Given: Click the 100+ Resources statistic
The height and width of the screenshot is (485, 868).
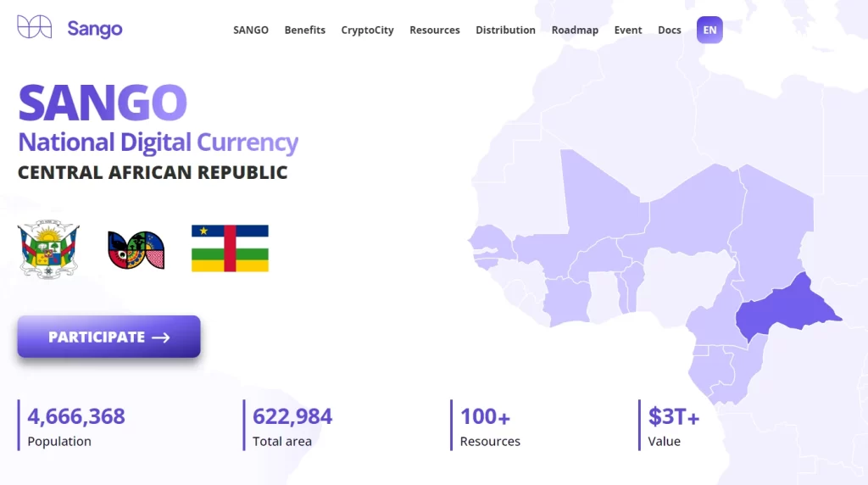Looking at the screenshot, I should click(x=489, y=425).
